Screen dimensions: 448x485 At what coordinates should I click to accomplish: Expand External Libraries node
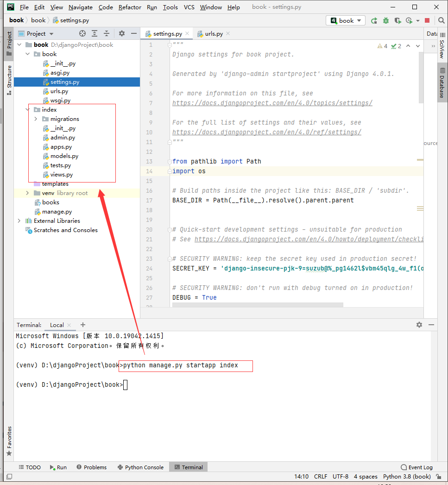pos(19,221)
